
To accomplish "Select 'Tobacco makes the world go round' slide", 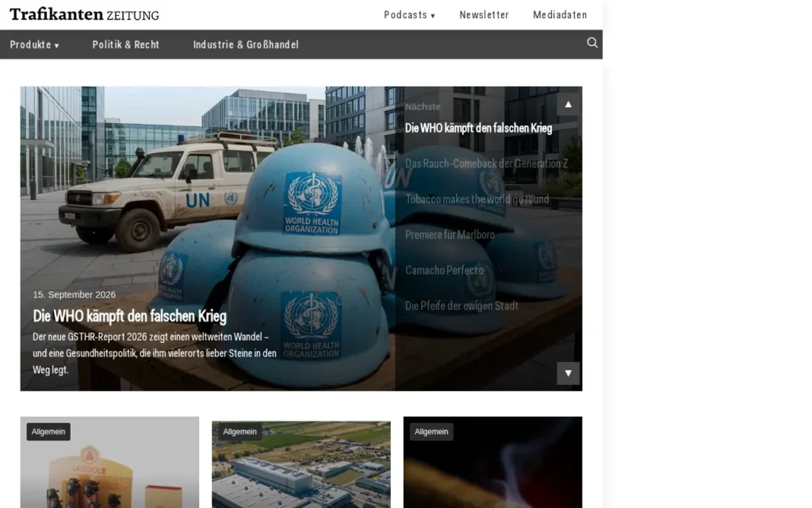I will (477, 199).
